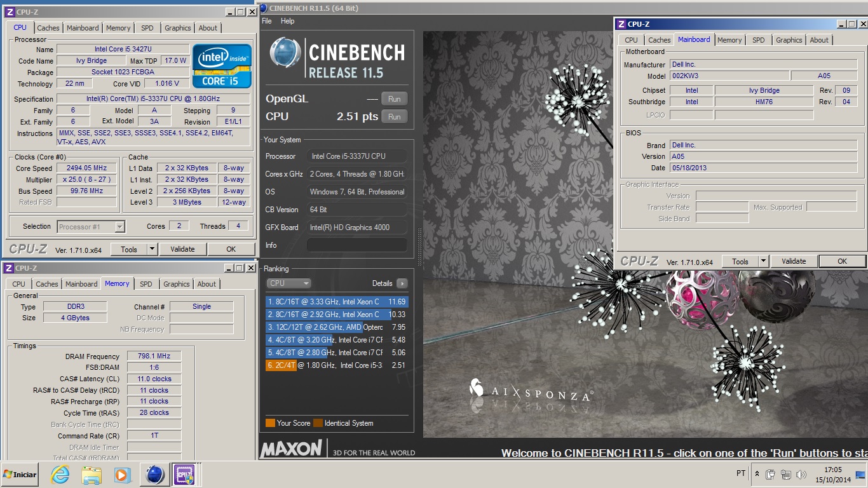Open the Caches tab in top-left CPU-Z
Image resolution: width=868 pixels, height=488 pixels.
coord(48,28)
